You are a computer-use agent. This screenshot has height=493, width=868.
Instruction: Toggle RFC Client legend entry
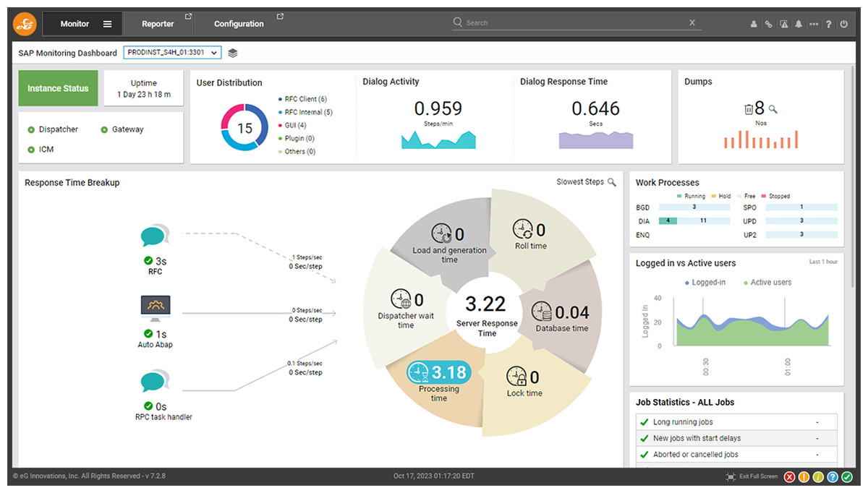(302, 99)
